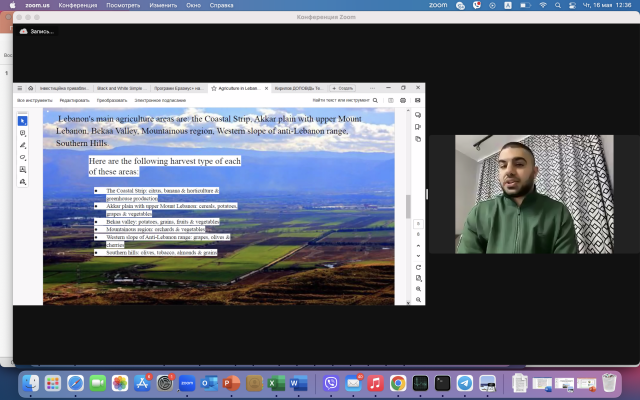
Task: Launch Safari from the Dock
Action: [76, 383]
